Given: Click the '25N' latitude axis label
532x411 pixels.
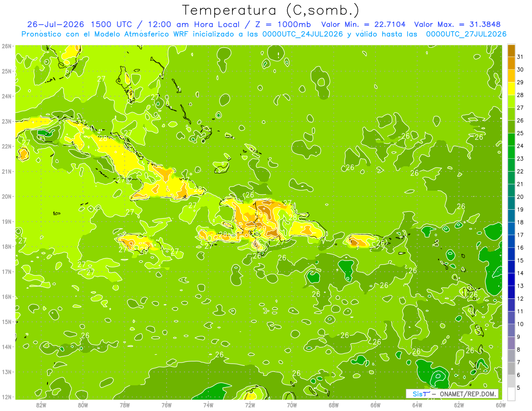Looking at the screenshot, I should (6, 71).
